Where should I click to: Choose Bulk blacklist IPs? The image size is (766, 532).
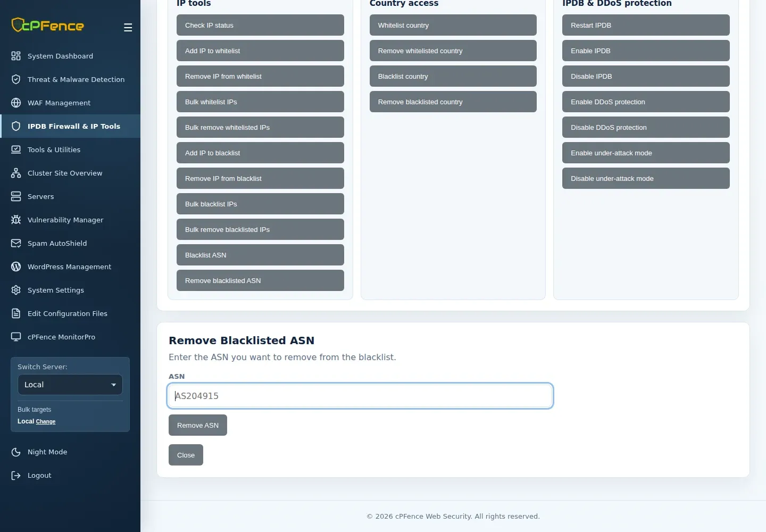click(260, 204)
